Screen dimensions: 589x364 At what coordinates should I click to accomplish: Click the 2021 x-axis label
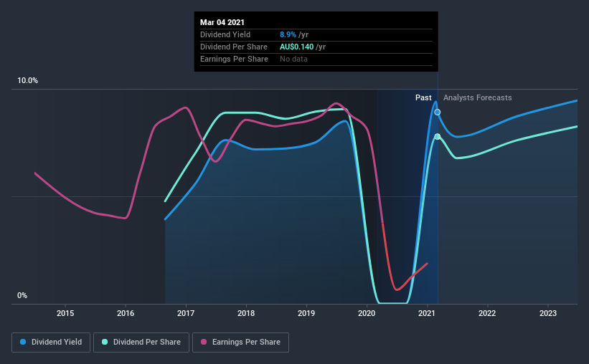(x=427, y=313)
